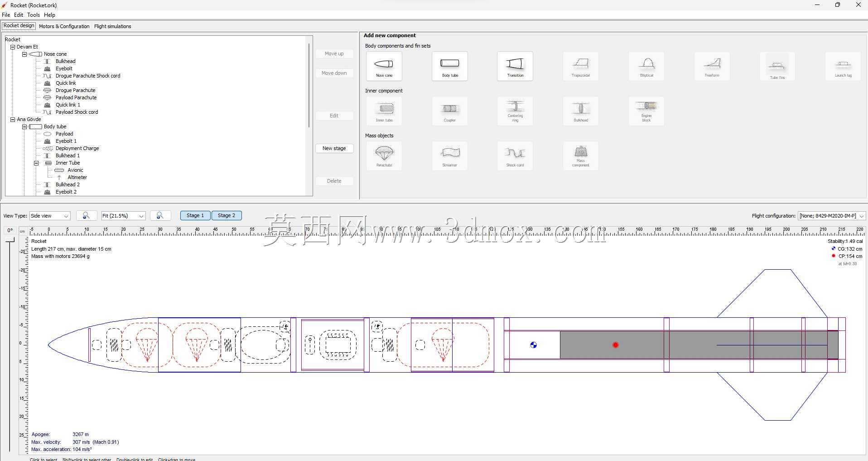This screenshot has height=461, width=868.
Task: Click the Elliptical fin set icon
Action: pos(646,66)
